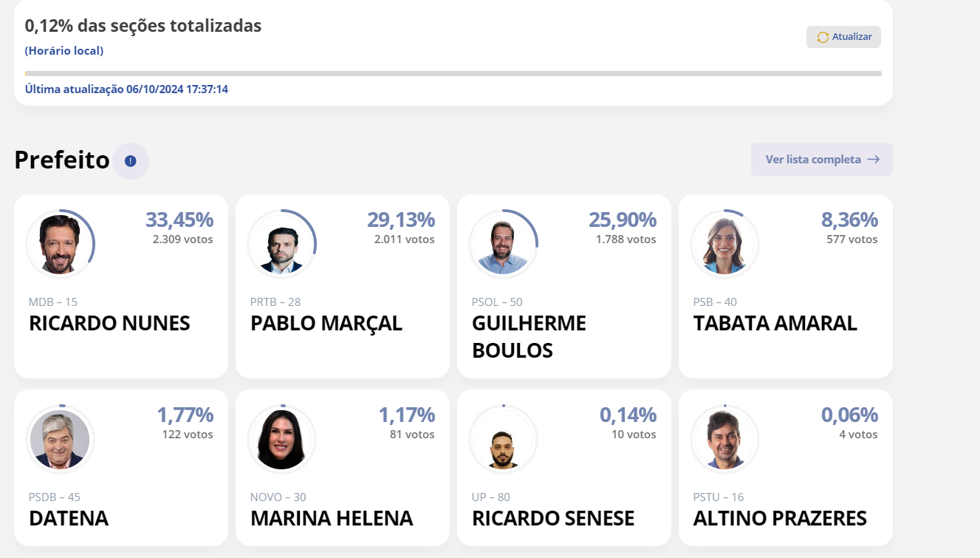Click the Última atualização timestamp text
Screen dimensions: 980x558
click(126, 89)
